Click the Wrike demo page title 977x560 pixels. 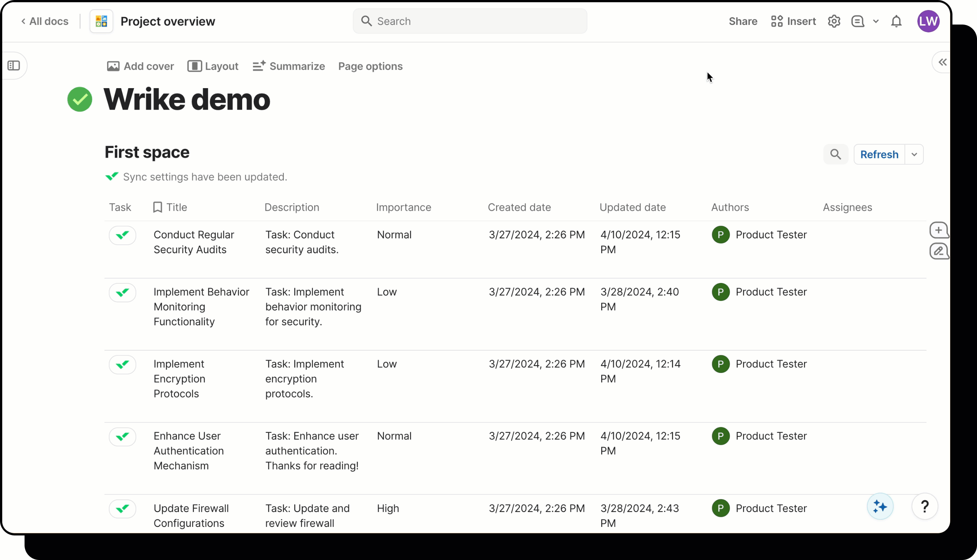[x=187, y=99]
